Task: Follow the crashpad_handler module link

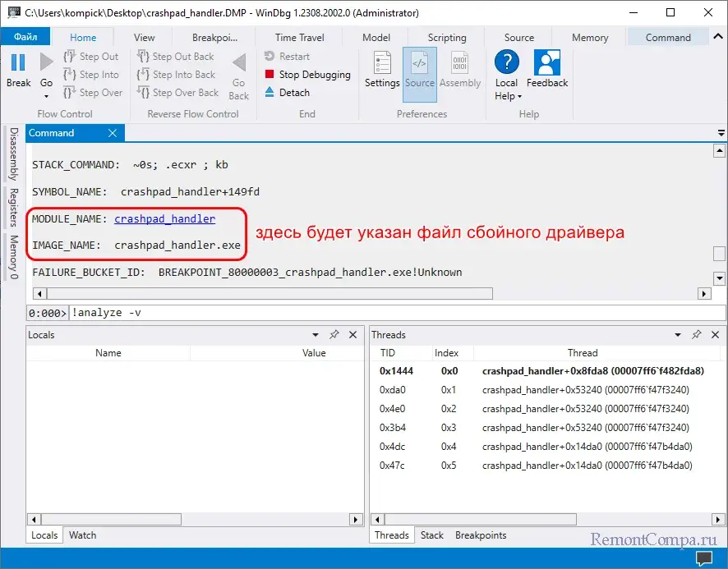Action: coord(165,218)
